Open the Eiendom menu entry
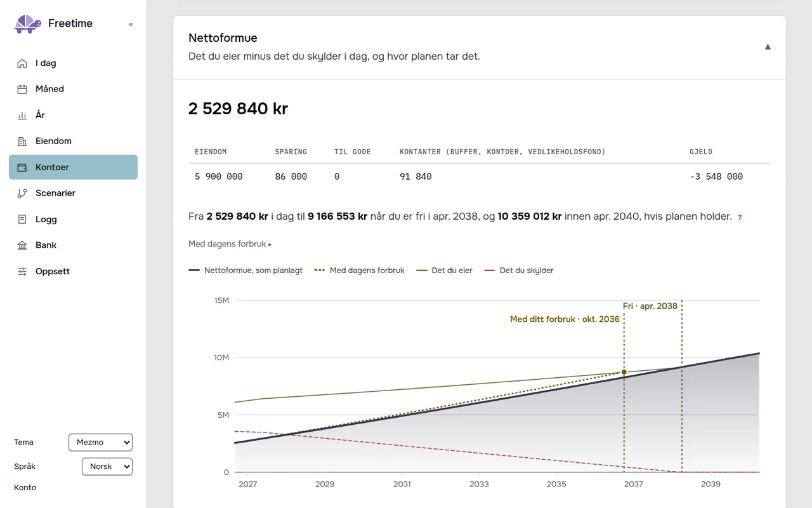 click(x=73, y=142)
